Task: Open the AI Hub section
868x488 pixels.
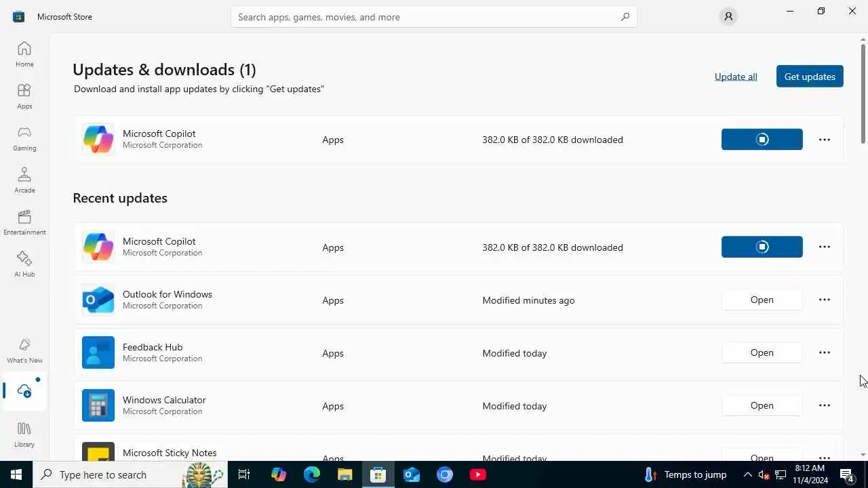Action: 24,264
